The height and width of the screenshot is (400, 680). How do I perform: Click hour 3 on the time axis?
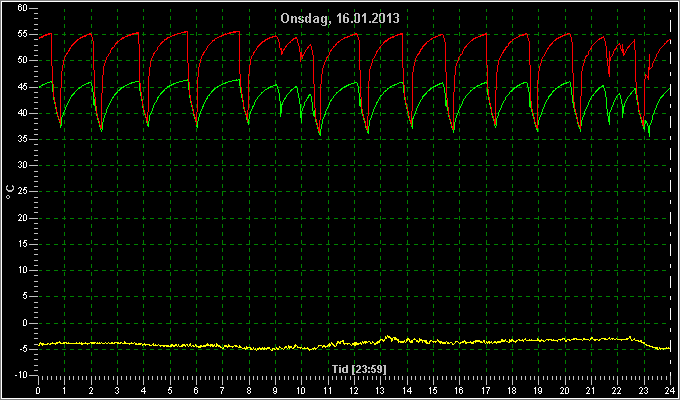117,390
